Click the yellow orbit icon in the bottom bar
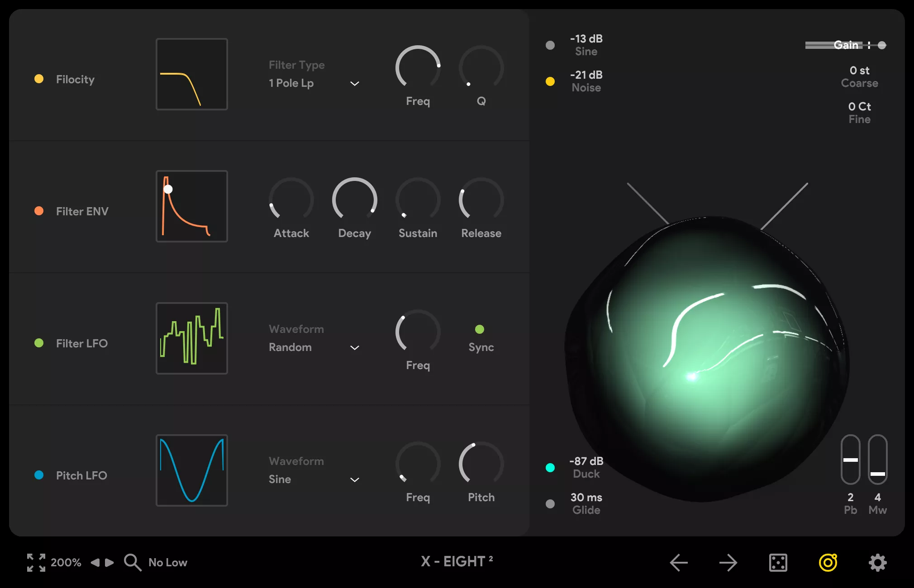Viewport: 914px width, 588px height. point(828,563)
